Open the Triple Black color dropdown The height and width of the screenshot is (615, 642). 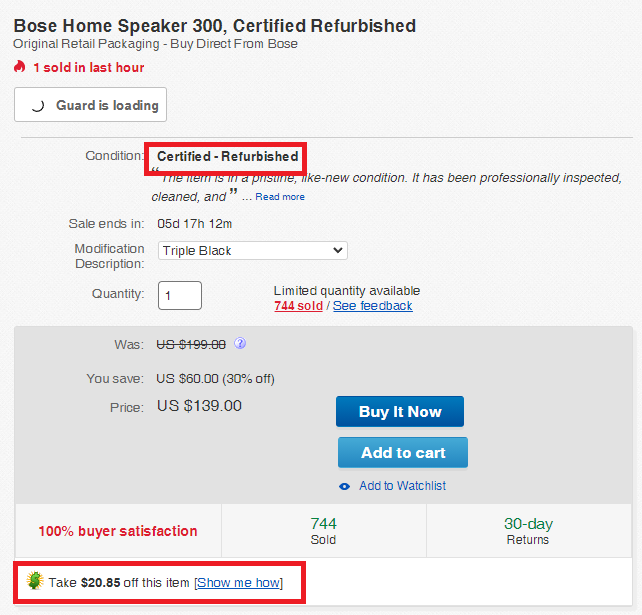coord(253,251)
